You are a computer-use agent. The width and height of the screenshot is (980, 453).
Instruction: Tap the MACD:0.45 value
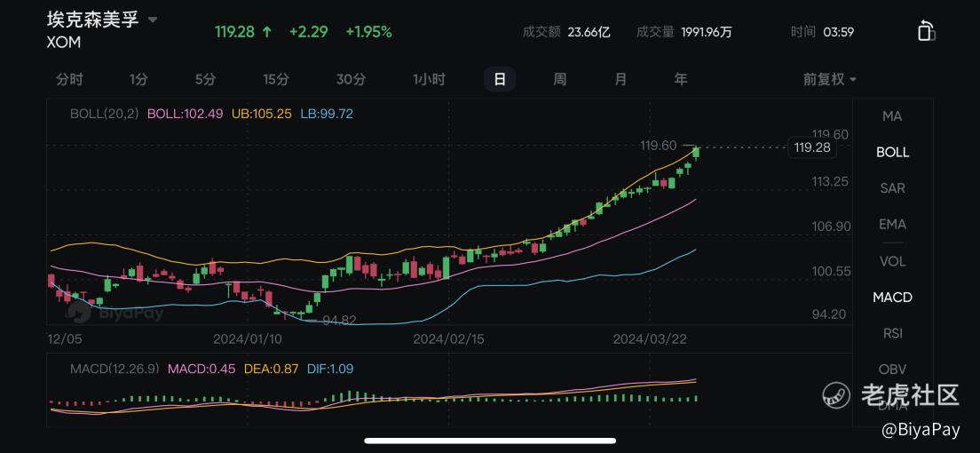(x=202, y=369)
